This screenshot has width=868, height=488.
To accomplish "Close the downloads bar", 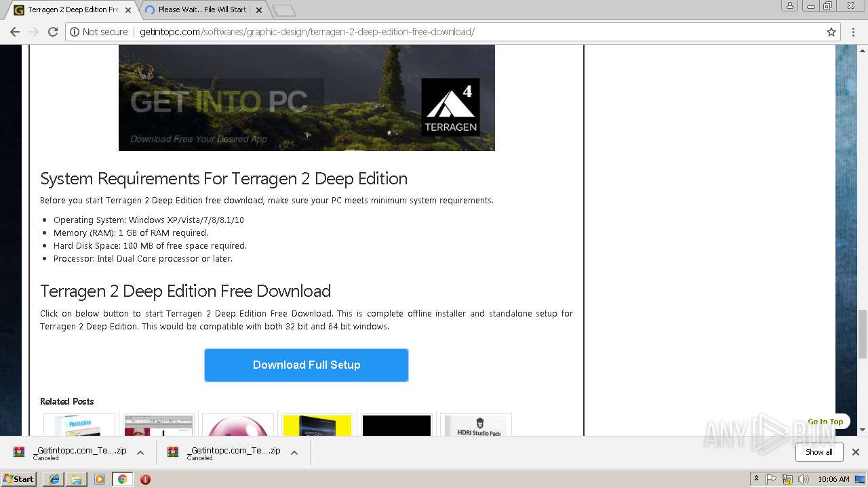I will (x=856, y=452).
